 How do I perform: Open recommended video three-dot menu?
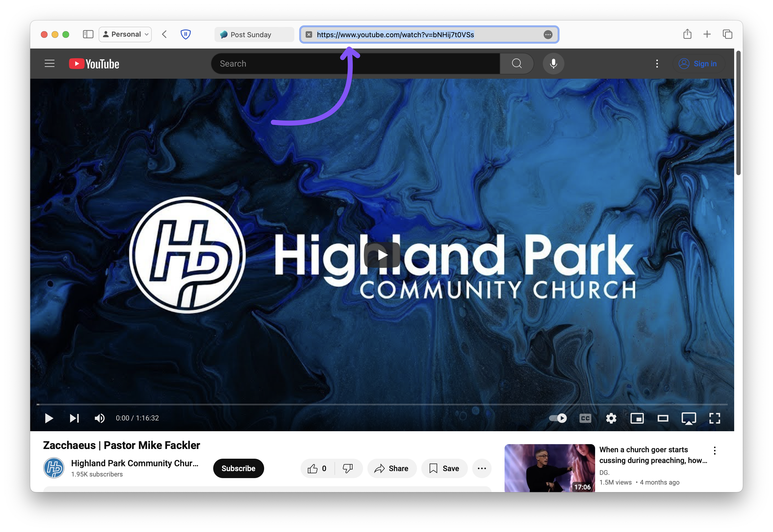(x=715, y=451)
